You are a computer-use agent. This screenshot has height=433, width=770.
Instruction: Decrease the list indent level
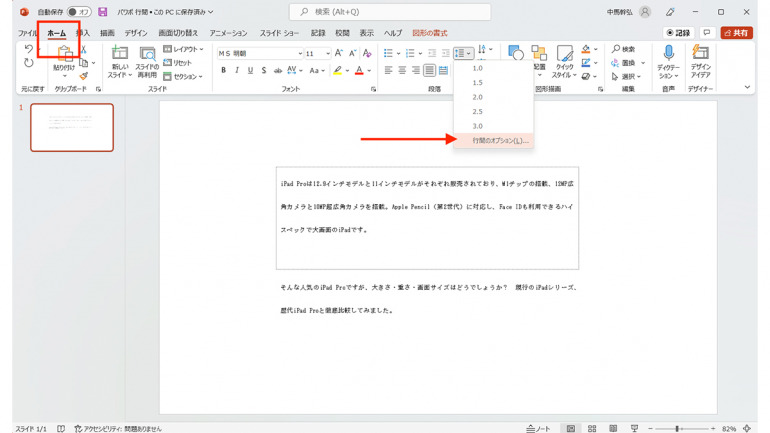tap(432, 53)
